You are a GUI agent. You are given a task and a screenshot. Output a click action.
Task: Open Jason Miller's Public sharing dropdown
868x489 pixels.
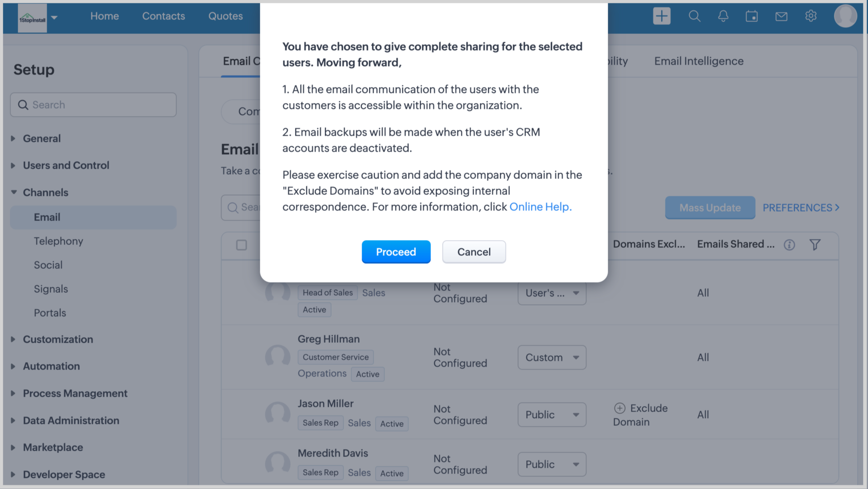[552, 414]
